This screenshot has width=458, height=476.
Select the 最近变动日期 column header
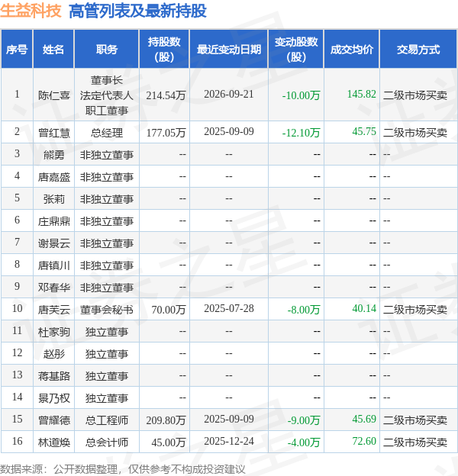229,49
